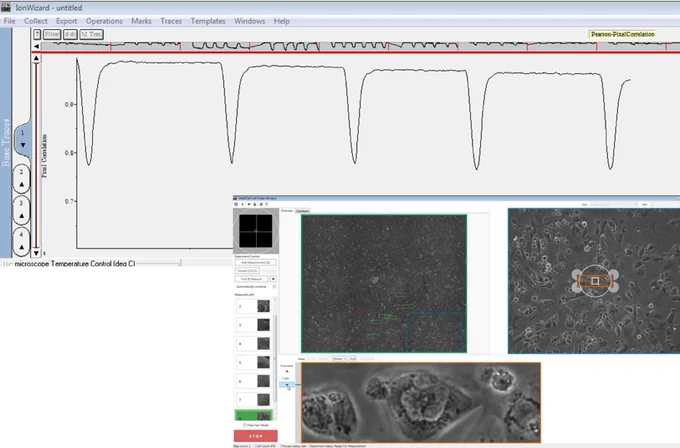
Task: Click the question mark help toolbar icon
Action: [37, 34]
